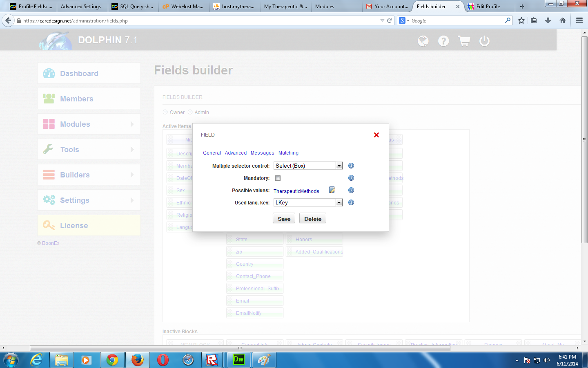Expand the Builders sidebar menu
Image resolution: width=588 pixels, height=368 pixels.
[89, 175]
